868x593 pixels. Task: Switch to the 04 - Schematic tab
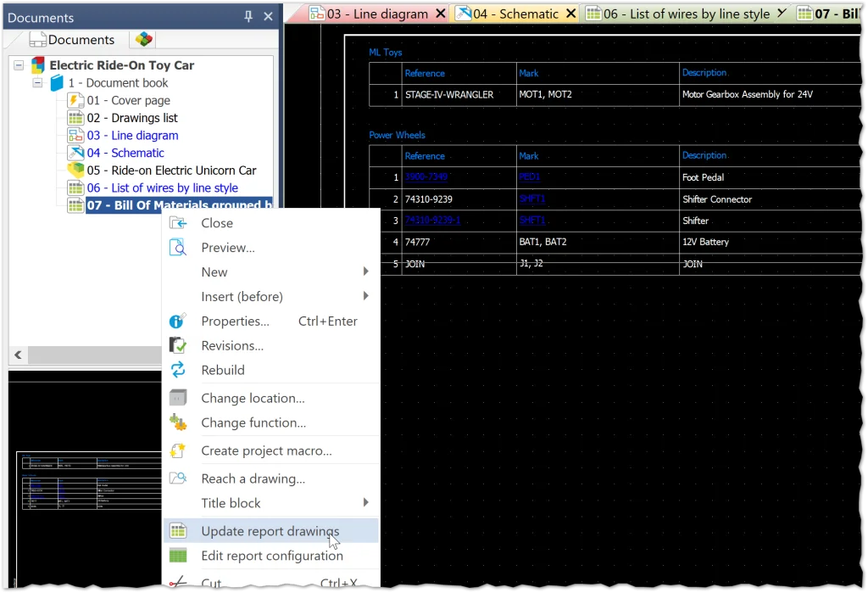pos(515,14)
